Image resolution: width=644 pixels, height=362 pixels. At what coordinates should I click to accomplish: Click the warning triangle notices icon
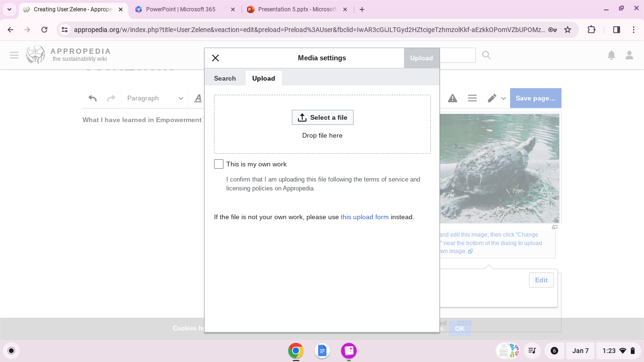click(x=453, y=98)
